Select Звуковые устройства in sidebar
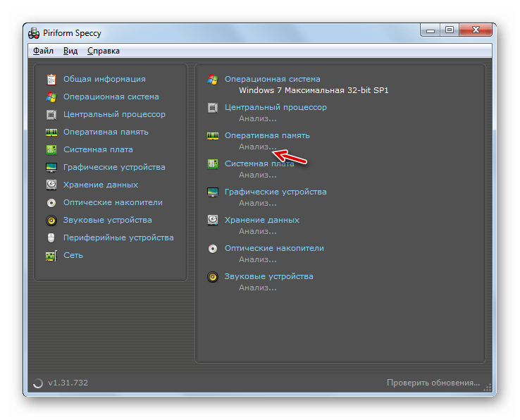 coord(108,220)
